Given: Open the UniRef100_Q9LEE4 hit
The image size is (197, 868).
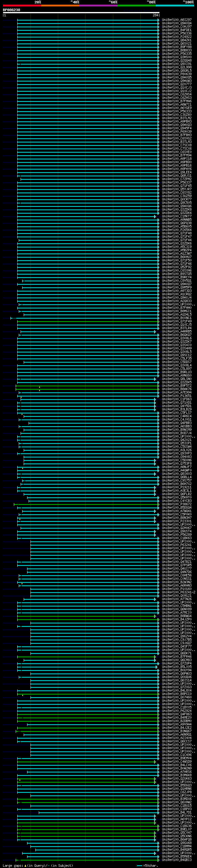Looking at the screenshot, I should [x=176, y=172].
